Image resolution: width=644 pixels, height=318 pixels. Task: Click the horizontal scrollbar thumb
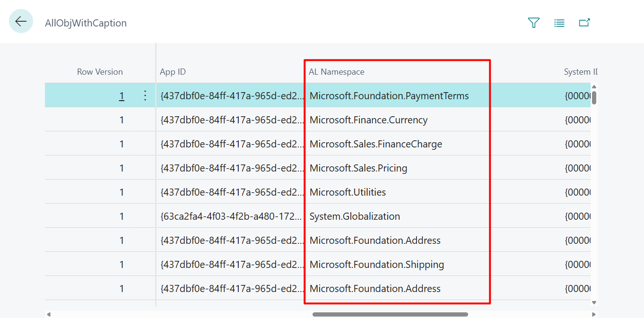pyautogui.click(x=390, y=314)
